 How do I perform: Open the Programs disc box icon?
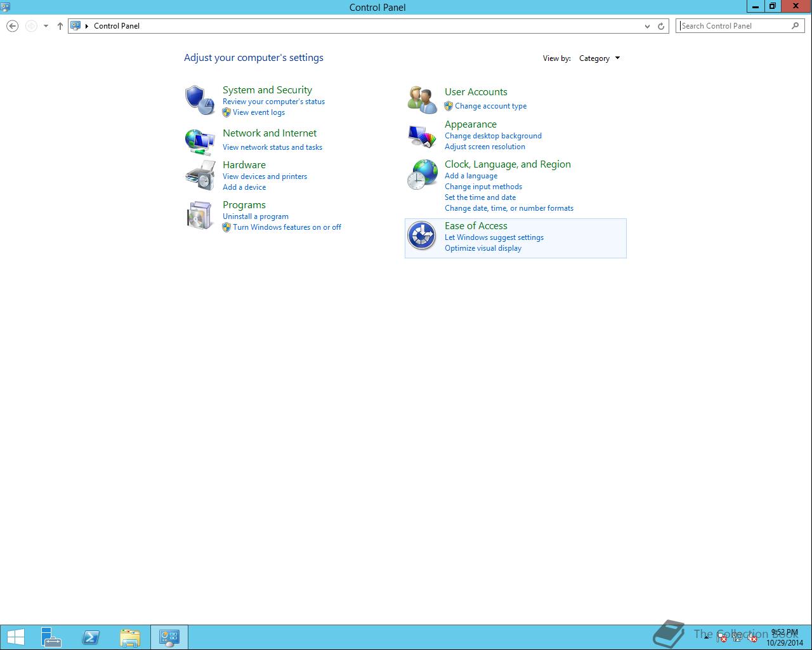(x=200, y=215)
